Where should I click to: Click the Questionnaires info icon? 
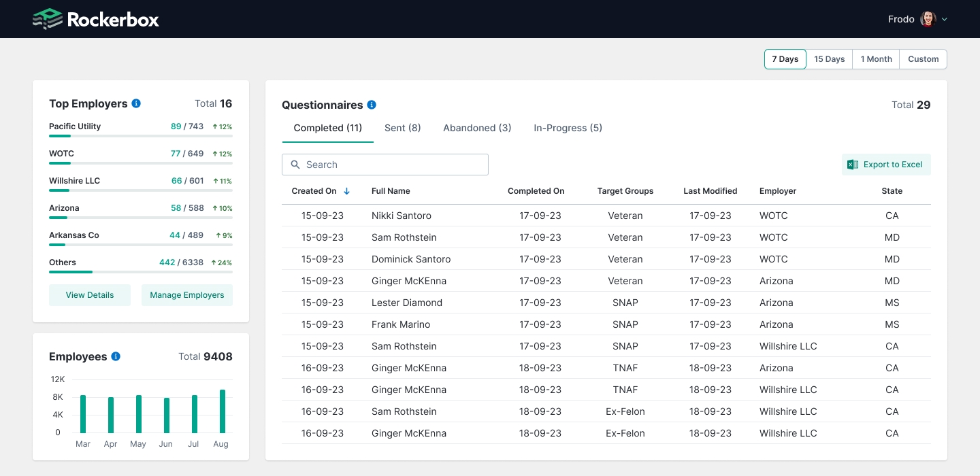pos(372,105)
